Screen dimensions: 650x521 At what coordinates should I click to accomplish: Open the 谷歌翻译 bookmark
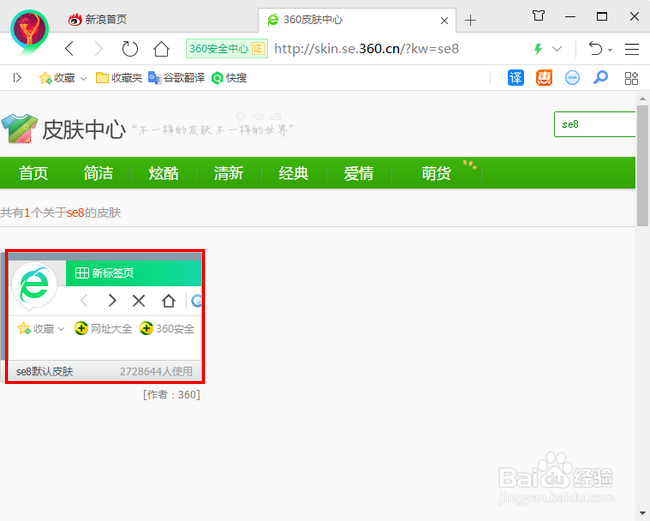coord(177,78)
